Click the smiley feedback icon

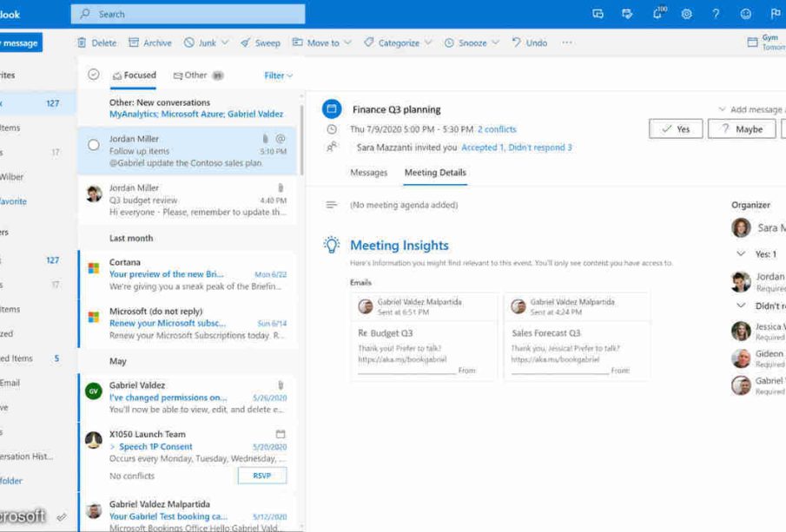coord(745,14)
